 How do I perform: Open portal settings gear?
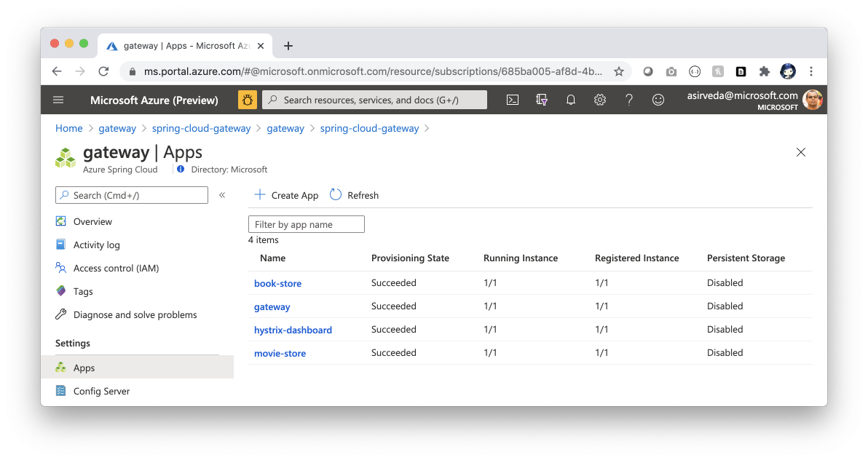[x=600, y=100]
